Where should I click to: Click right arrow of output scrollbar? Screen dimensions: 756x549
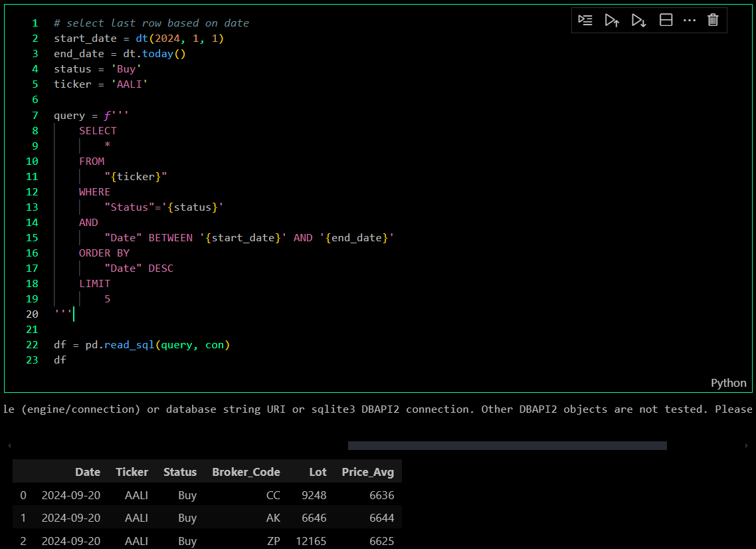coord(746,446)
